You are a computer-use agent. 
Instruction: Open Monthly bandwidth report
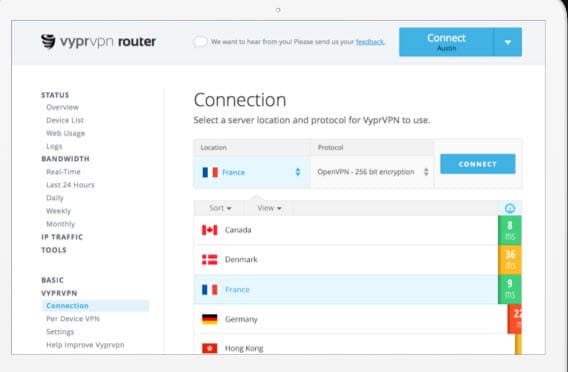60,224
